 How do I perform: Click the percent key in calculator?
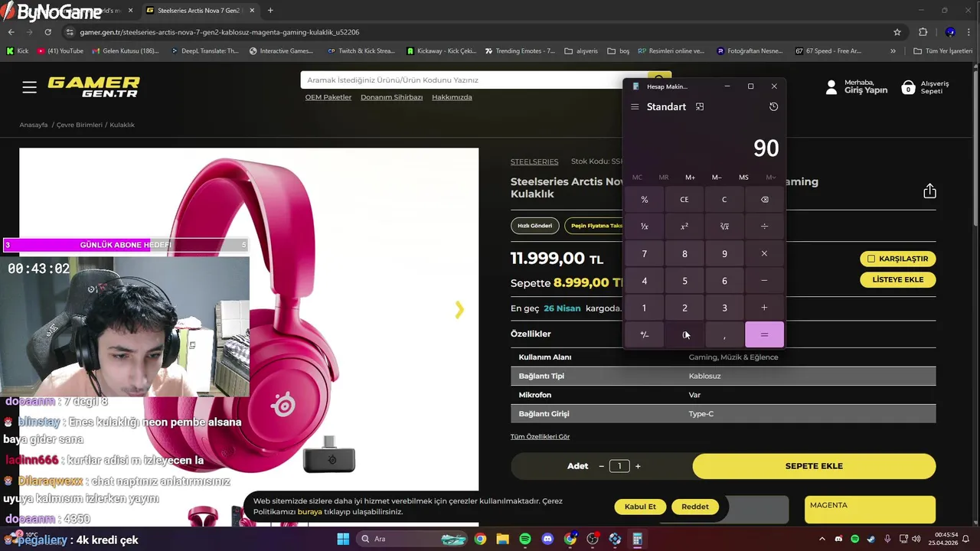click(x=645, y=200)
